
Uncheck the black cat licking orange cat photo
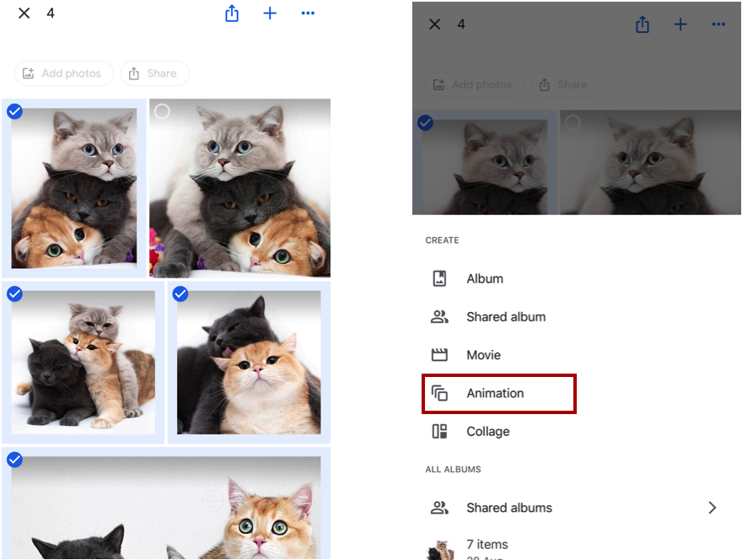(x=180, y=293)
